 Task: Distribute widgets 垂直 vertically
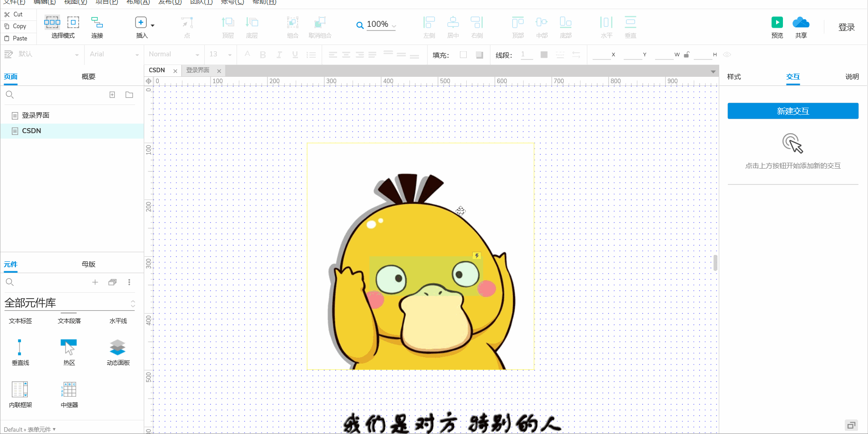point(631,27)
